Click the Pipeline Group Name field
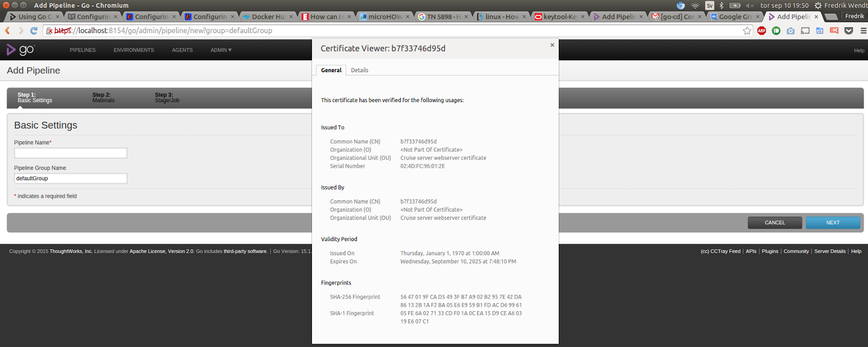Image resolution: width=868 pixels, height=347 pixels. click(71, 178)
